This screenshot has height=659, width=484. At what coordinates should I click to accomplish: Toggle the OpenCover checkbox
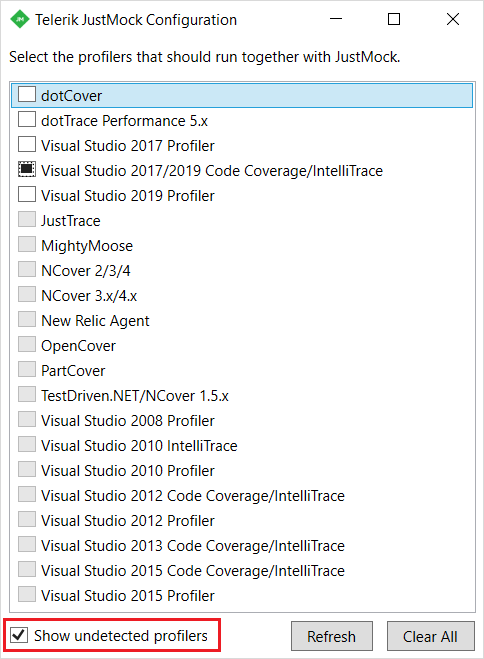(x=27, y=344)
